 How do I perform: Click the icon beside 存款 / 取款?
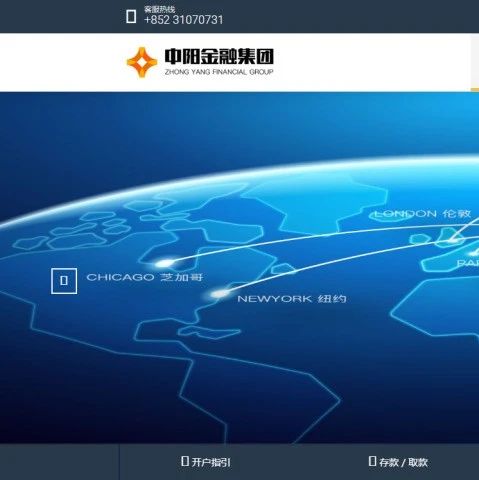[x=372, y=461]
